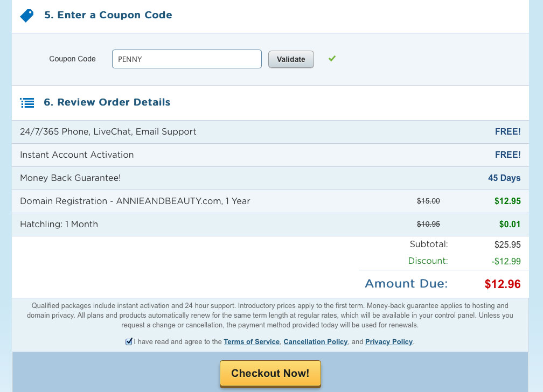Click the Review Order list icon

[27, 102]
